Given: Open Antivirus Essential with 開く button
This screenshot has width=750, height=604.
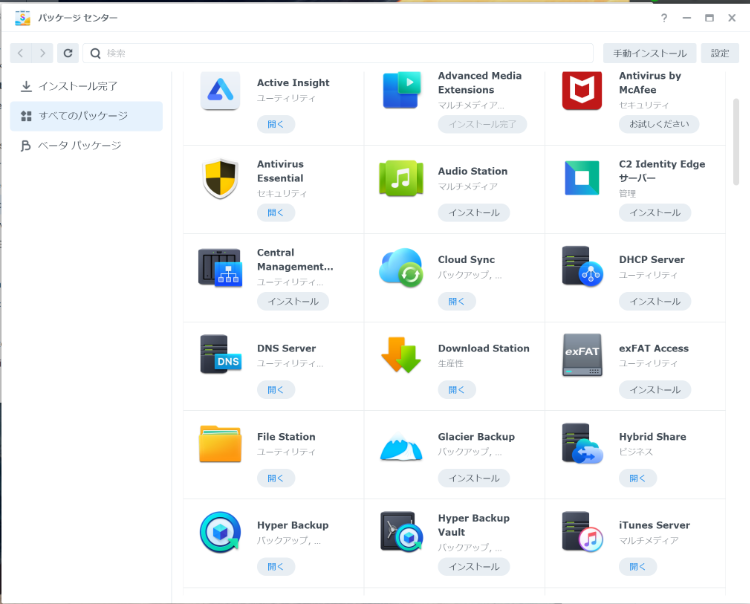Looking at the screenshot, I should pos(276,213).
